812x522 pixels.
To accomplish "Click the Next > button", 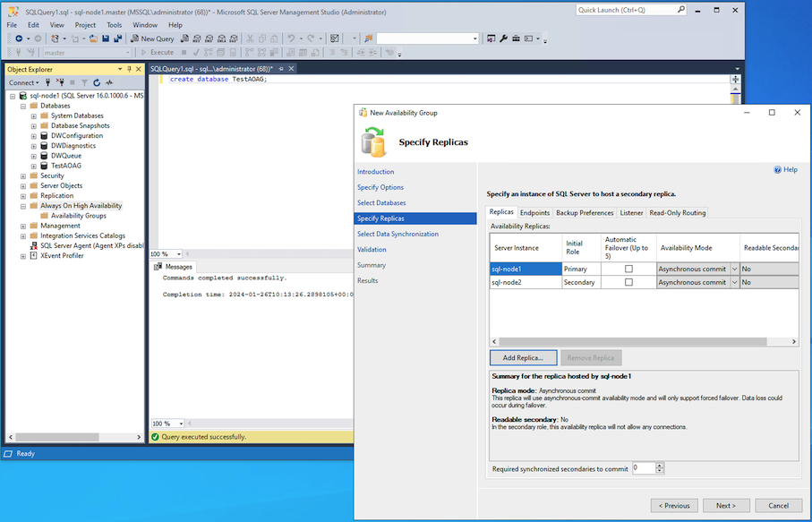I will pos(725,505).
